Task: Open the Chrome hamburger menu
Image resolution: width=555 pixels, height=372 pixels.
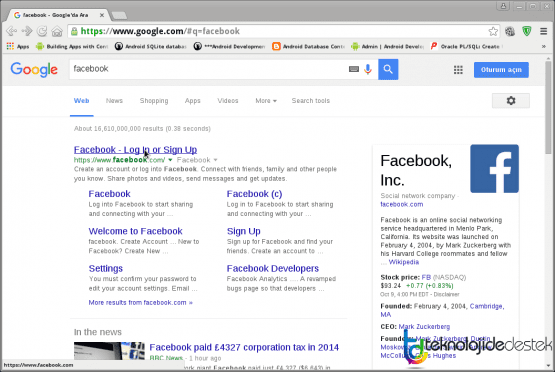Action: click(x=544, y=31)
